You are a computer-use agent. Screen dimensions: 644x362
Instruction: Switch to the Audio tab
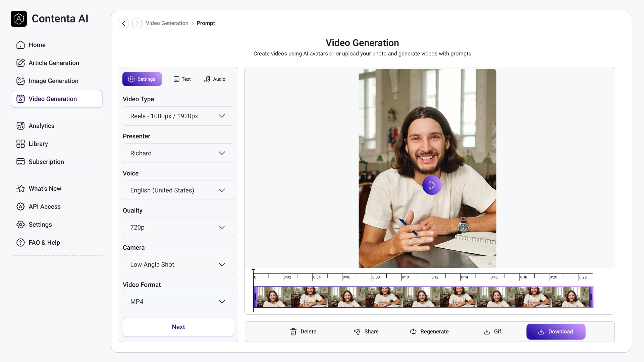pyautogui.click(x=215, y=79)
